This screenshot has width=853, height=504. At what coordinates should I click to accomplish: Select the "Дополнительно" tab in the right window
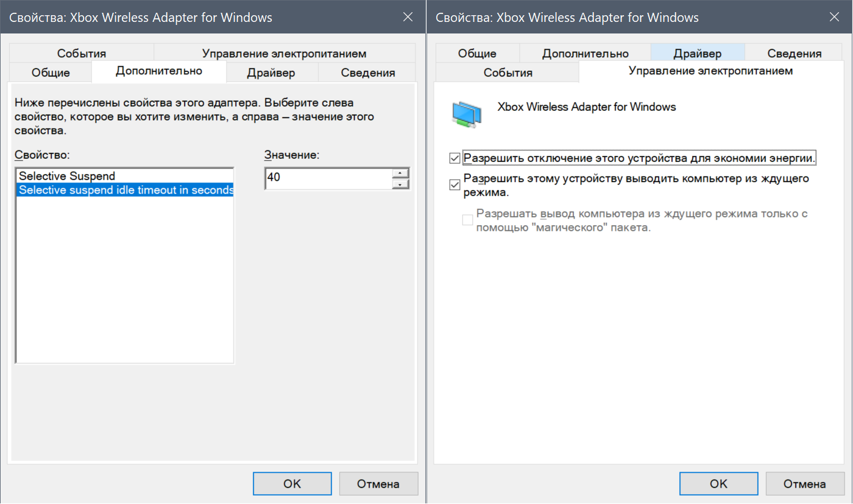coord(585,54)
